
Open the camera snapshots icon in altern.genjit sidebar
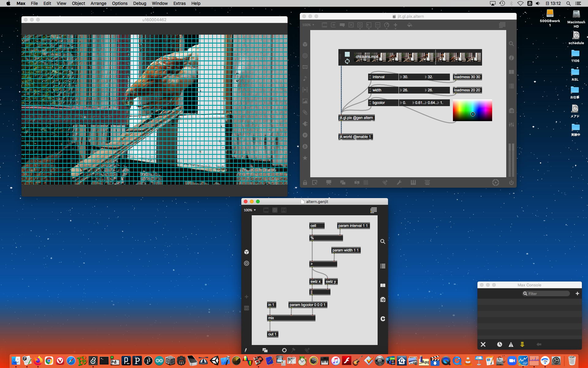click(x=383, y=300)
